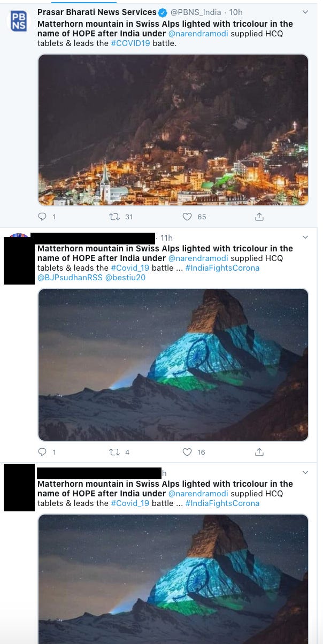Open PBNS profile avatar logo
The image size is (323, 644).
click(18, 21)
